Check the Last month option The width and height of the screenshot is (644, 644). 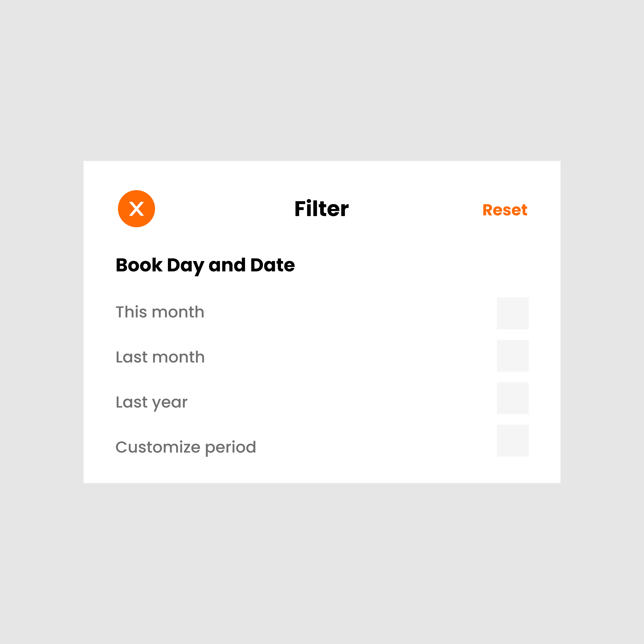tap(513, 356)
